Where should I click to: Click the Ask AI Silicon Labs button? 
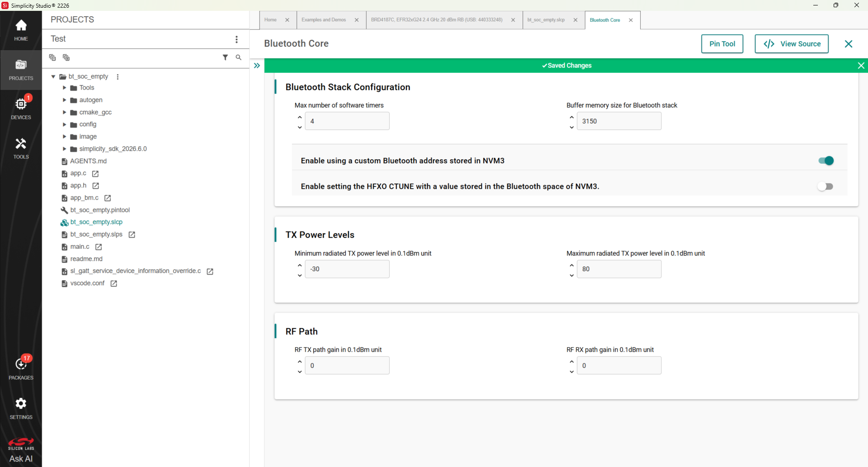(x=21, y=450)
